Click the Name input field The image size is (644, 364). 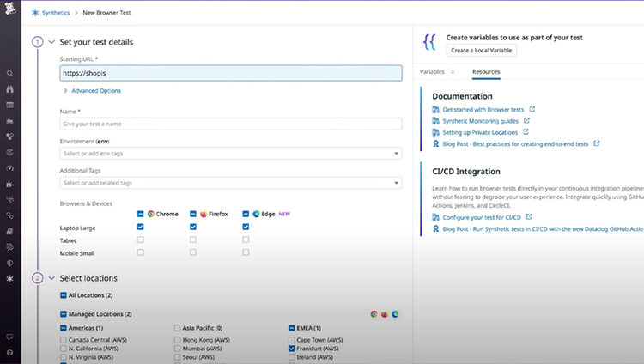[x=231, y=124]
